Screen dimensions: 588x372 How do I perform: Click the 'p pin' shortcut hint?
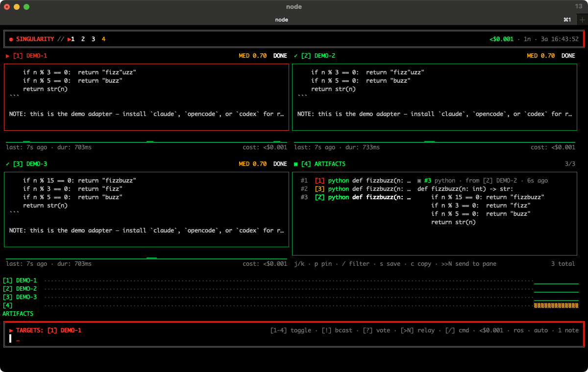[x=323, y=264]
